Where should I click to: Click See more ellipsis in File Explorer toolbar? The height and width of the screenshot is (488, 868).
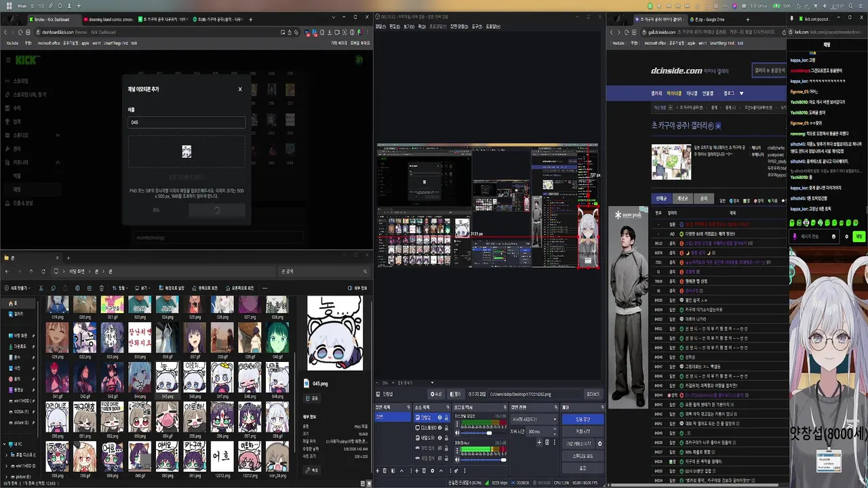[265, 288]
